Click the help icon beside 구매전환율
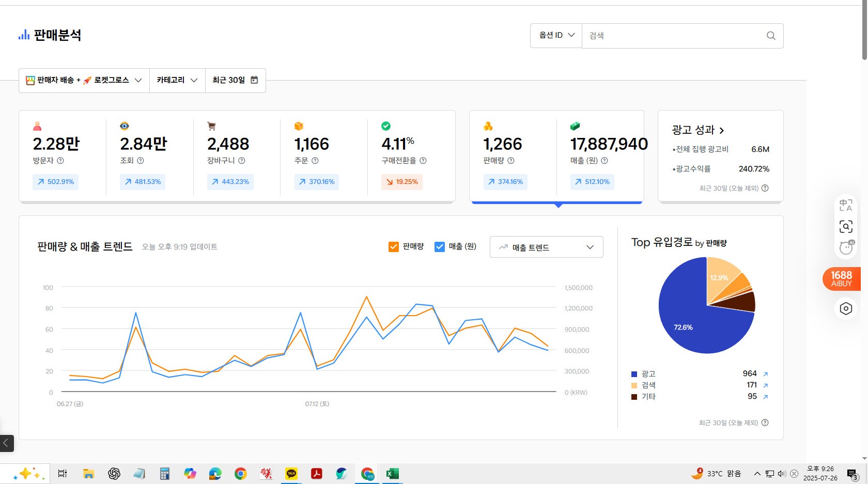Image resolution: width=868 pixels, height=484 pixels. (x=423, y=161)
